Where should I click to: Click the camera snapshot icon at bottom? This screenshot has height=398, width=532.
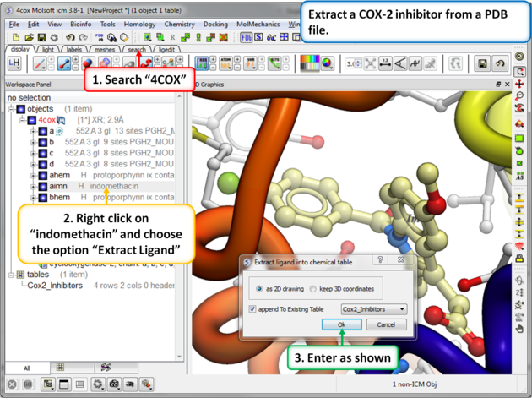114,384
